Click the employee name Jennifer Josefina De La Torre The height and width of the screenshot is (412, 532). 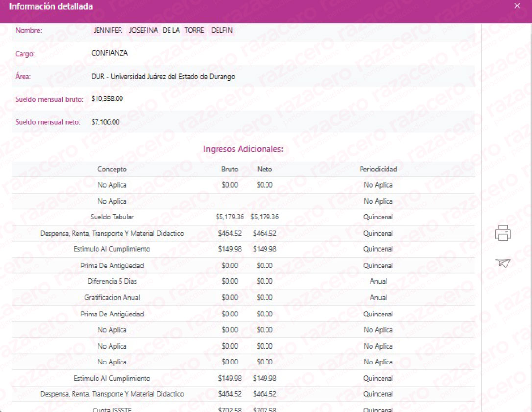(x=163, y=30)
